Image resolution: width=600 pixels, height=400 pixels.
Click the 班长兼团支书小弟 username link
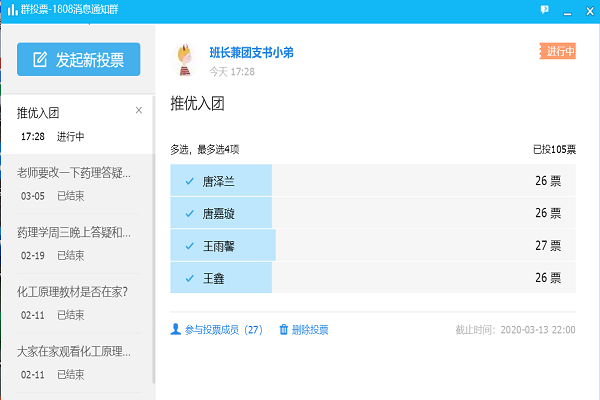point(251,52)
